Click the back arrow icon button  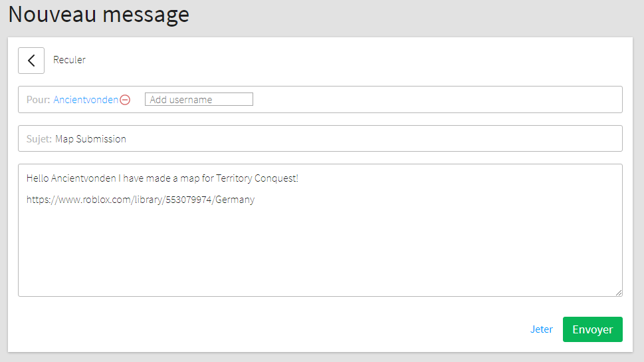[31, 61]
